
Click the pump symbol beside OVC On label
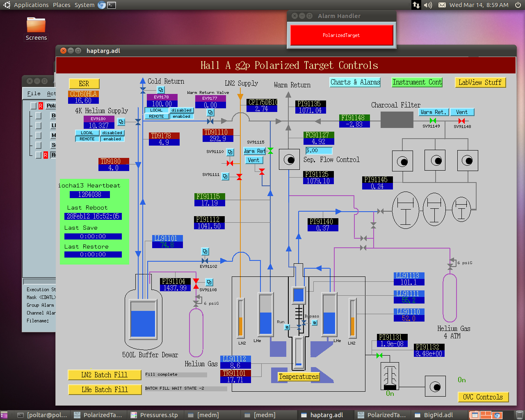pos(435,386)
